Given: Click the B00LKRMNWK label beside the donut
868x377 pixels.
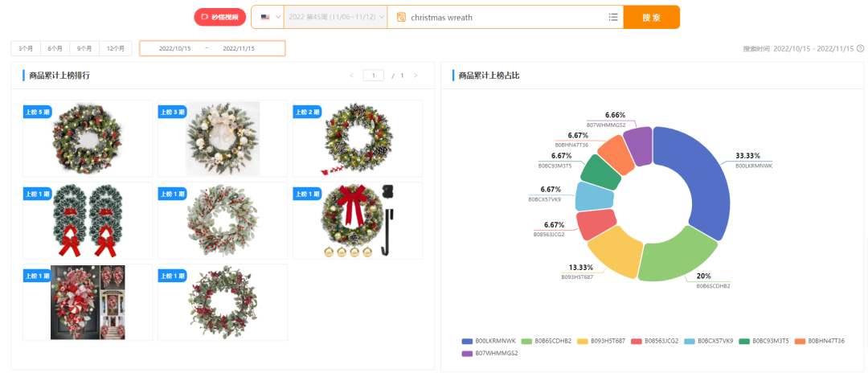Looking at the screenshot, I should pos(753,166).
